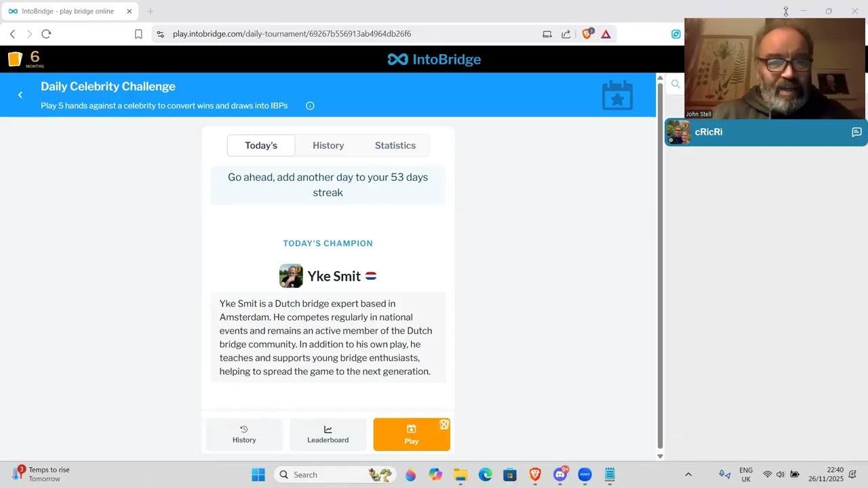Open Brave Rewards triangle icon
Screen dimensions: 868x488
tap(606, 34)
